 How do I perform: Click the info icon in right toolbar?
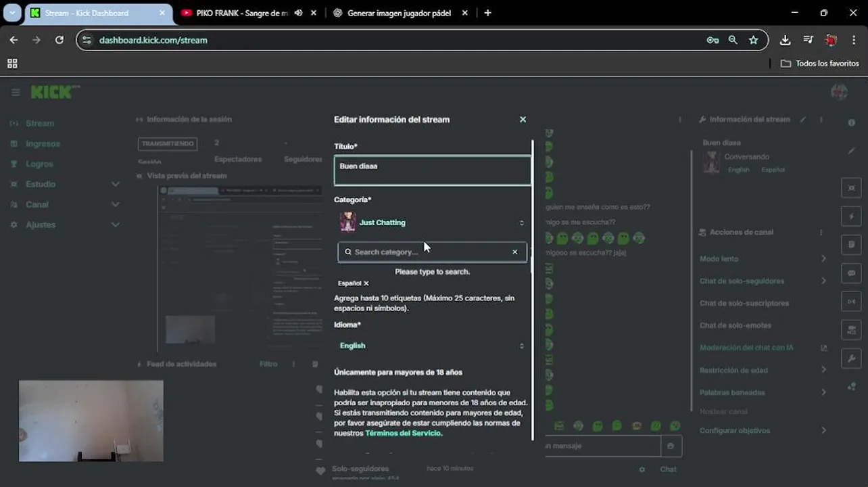(851, 122)
